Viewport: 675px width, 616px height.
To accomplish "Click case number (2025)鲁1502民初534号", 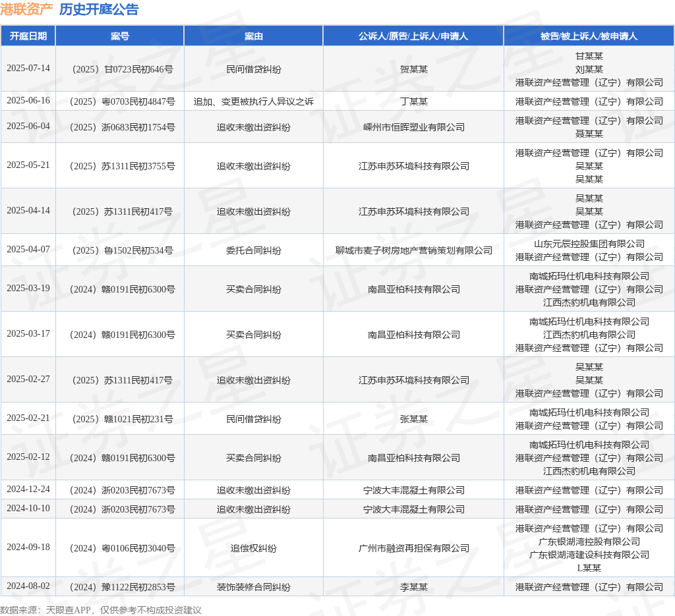I will [122, 250].
